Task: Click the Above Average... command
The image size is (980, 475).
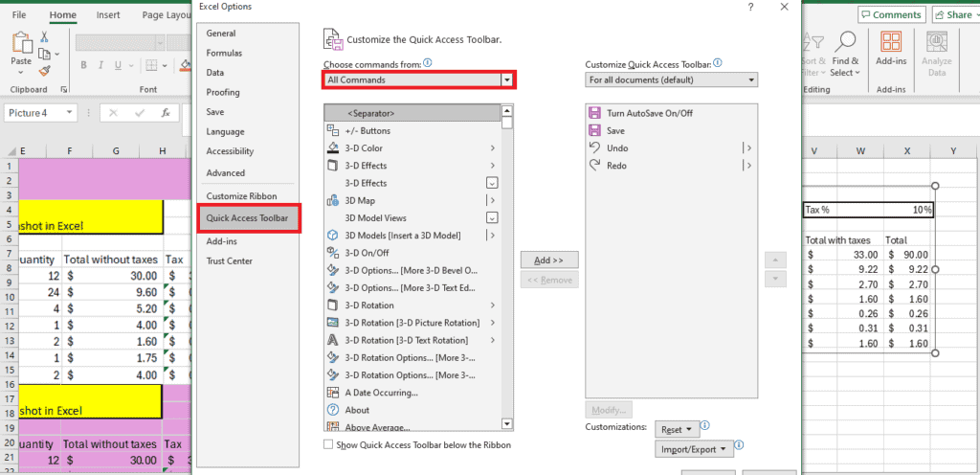Action: tap(413, 427)
